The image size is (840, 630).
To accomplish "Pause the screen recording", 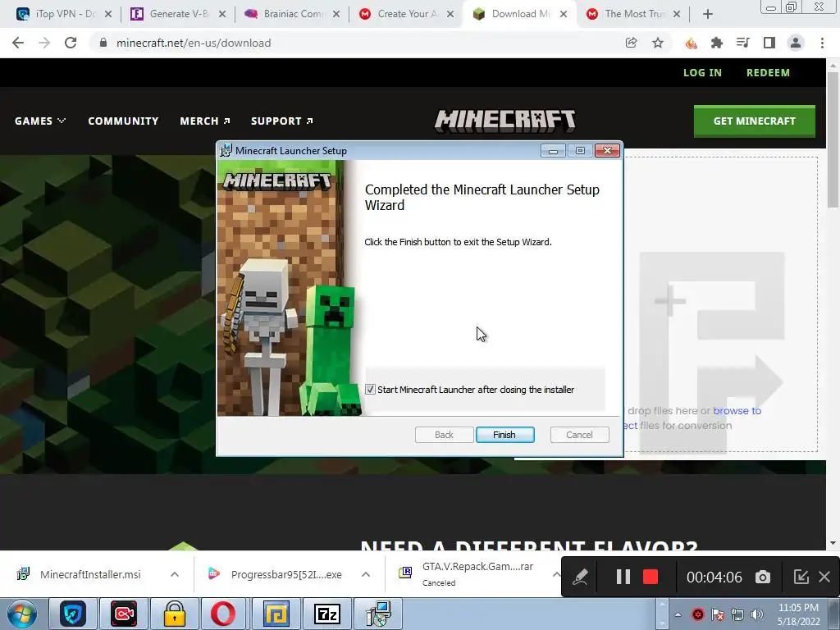I will (x=623, y=577).
